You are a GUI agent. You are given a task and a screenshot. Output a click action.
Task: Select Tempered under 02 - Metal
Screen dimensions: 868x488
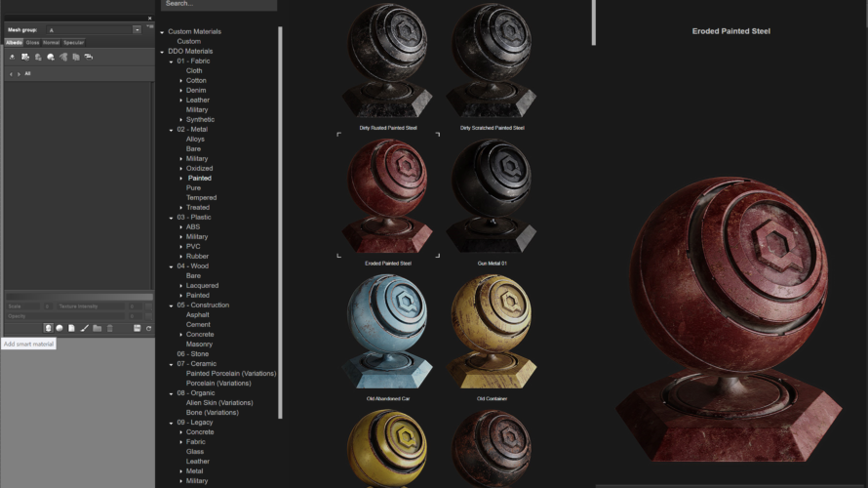pos(201,198)
